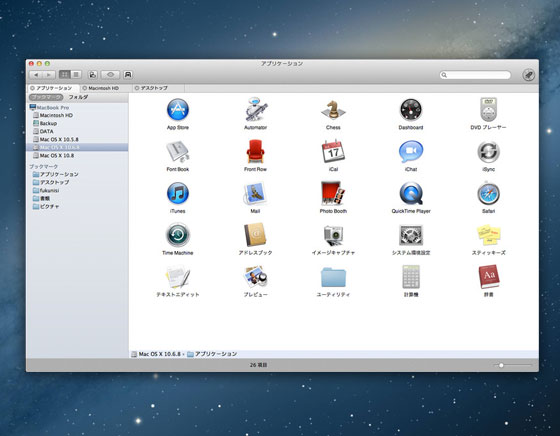Open the Automator app icon
560x436 pixels.
255,110
